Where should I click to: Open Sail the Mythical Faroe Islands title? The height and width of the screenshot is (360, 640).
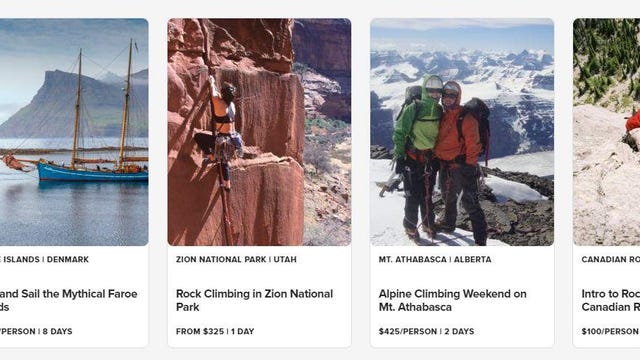pyautogui.click(x=69, y=300)
